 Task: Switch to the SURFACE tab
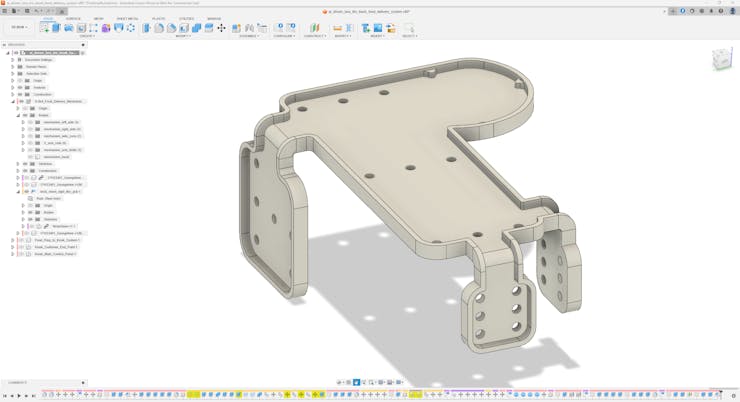pos(73,18)
